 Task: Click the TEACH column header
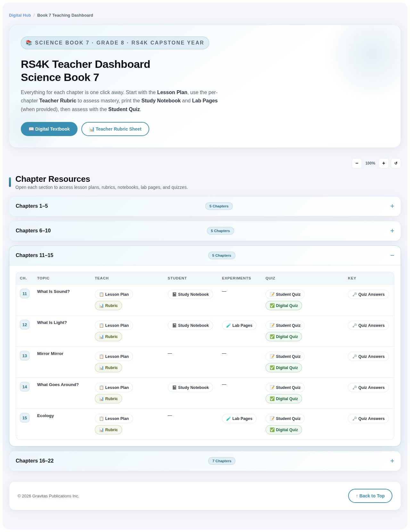[102, 278]
